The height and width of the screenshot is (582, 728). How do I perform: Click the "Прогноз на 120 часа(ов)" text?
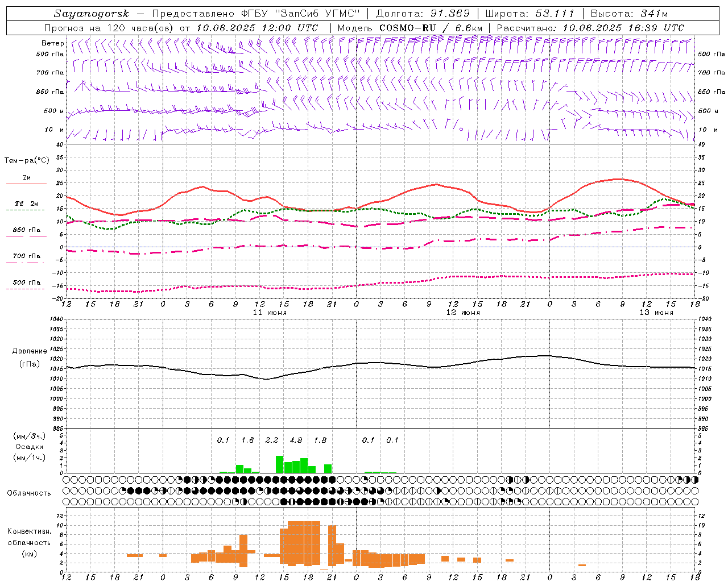(x=109, y=28)
